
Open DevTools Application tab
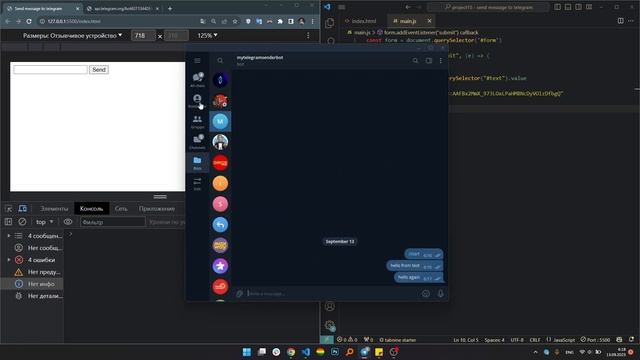[x=157, y=209]
